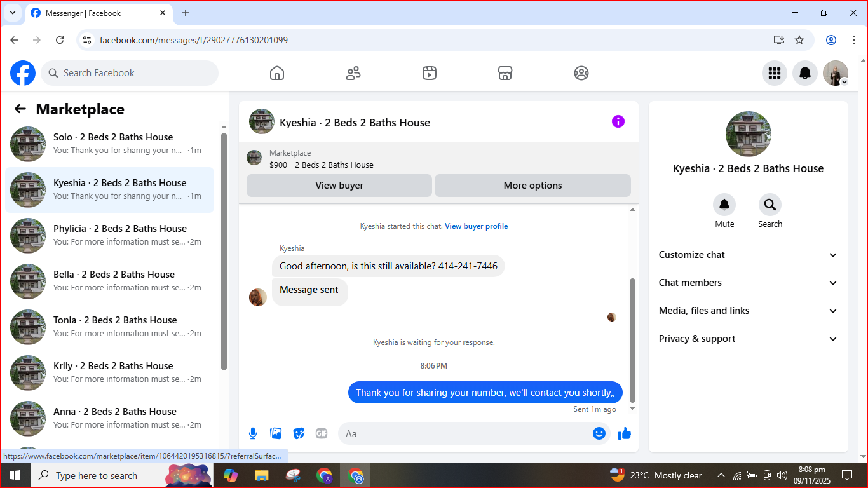This screenshot has height=488, width=868.
Task: Open the Chrome profile icon
Action: click(831, 40)
